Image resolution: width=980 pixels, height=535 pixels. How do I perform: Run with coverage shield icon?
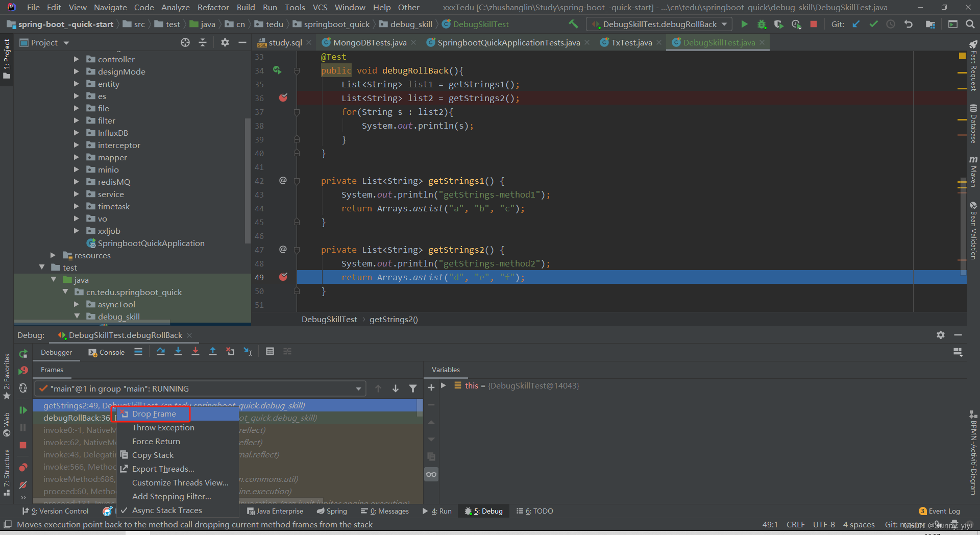click(778, 24)
